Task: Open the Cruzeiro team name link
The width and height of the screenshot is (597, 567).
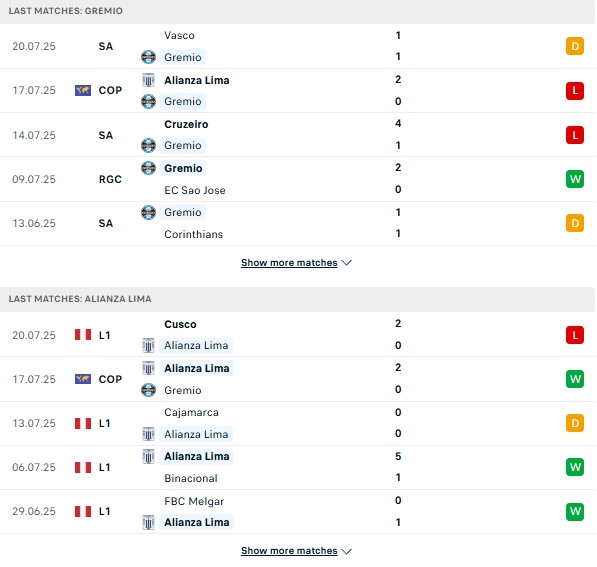Action: pos(186,124)
